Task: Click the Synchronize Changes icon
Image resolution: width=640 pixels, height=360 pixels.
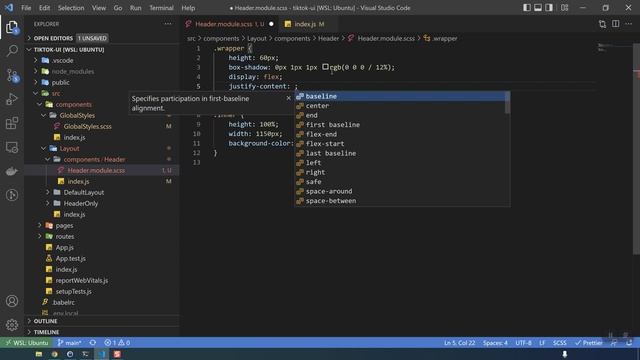Action: point(93,343)
